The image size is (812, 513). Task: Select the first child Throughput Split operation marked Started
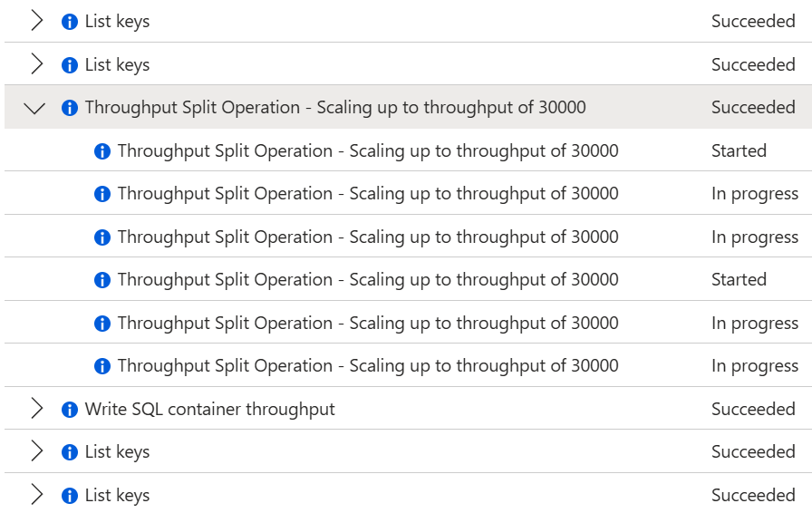368,150
